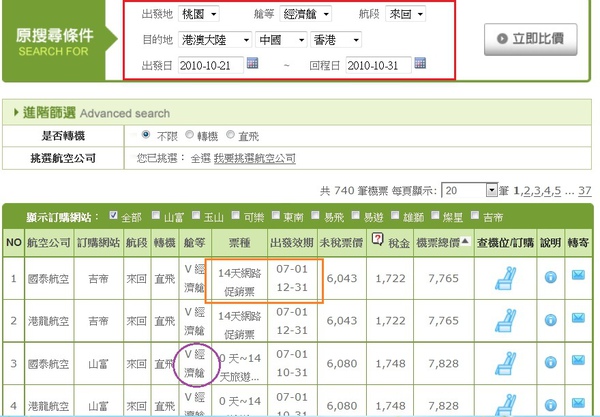Sort by 機票總價 arrow icon
This screenshot has height=417, width=600.
(465, 241)
